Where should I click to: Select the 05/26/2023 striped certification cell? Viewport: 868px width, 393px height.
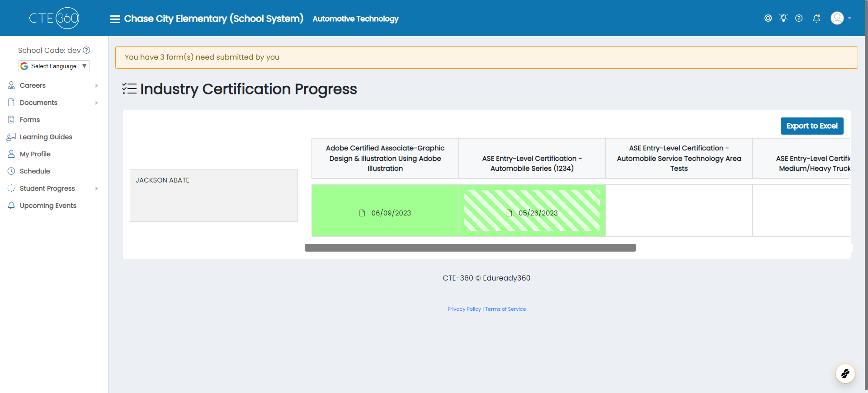(x=532, y=211)
